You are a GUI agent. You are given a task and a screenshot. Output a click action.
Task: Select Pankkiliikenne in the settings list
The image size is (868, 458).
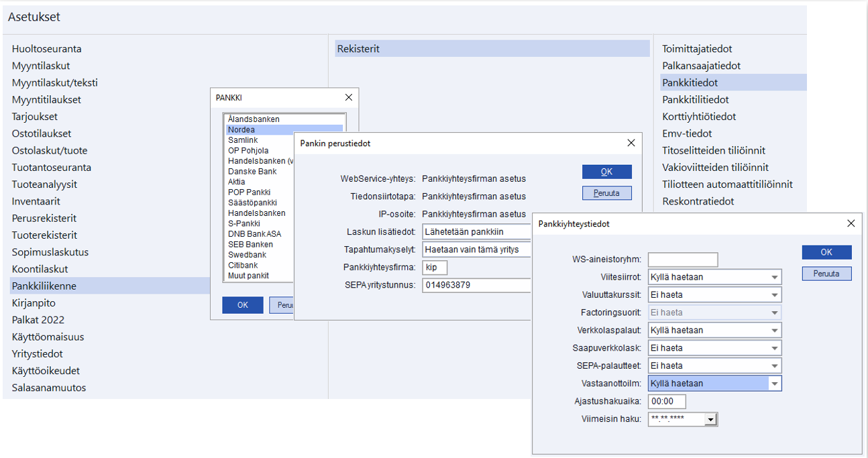click(44, 286)
